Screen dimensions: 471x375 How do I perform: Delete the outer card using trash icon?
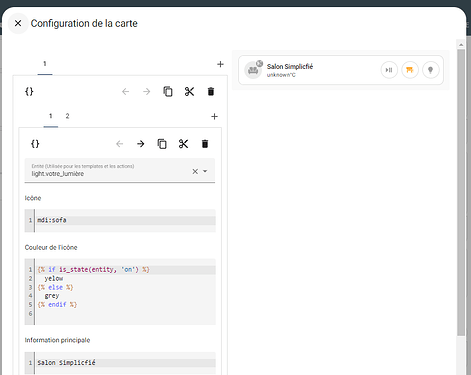tap(211, 91)
